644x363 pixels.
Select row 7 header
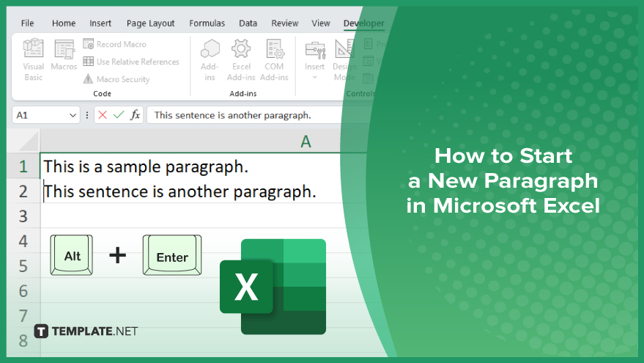pos(23,316)
